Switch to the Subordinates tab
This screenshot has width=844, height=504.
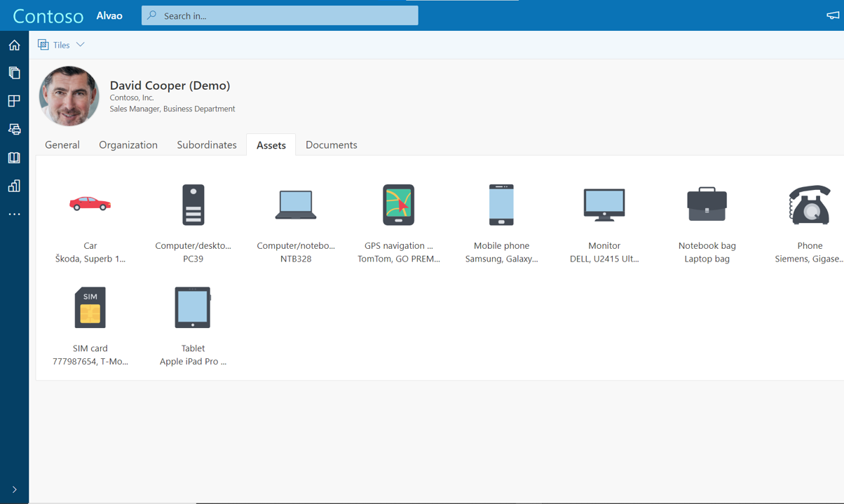click(207, 145)
